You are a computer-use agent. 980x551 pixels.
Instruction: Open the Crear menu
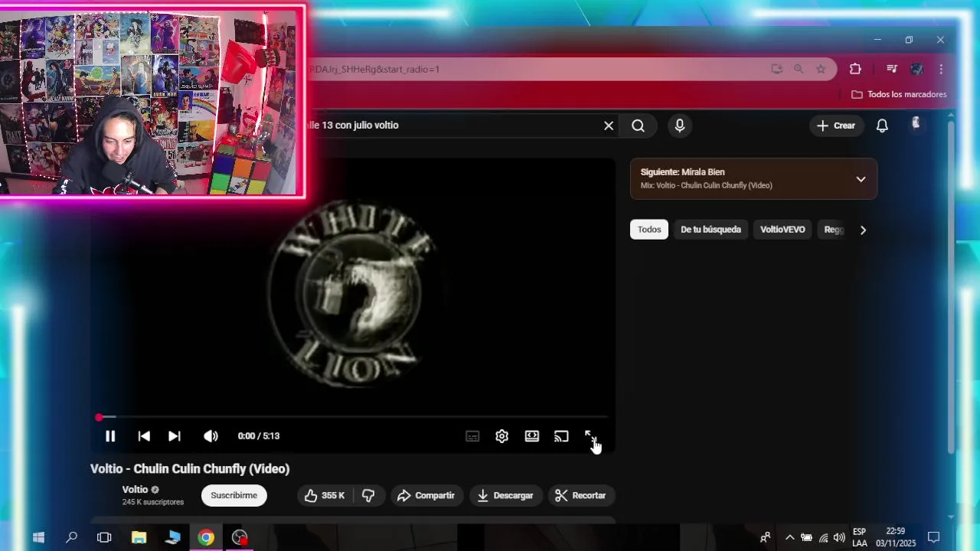pos(836,126)
